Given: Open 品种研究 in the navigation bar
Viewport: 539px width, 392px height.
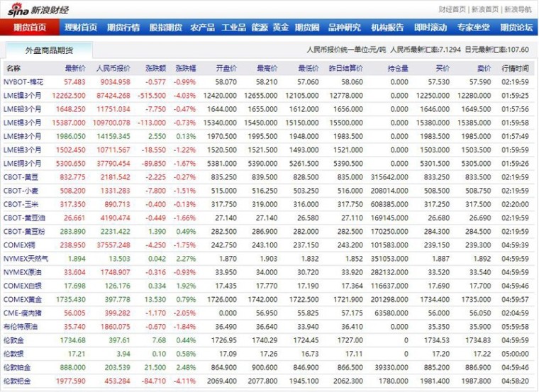Looking at the screenshot, I should [x=345, y=28].
